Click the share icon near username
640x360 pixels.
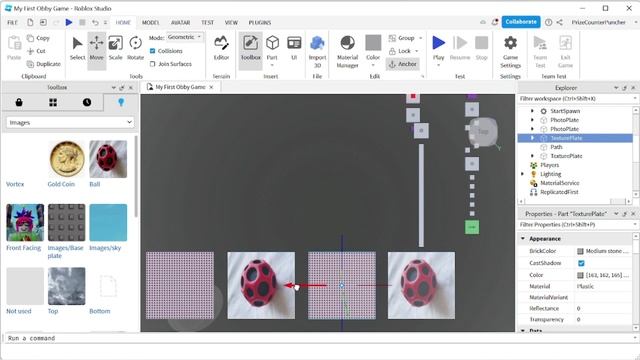(x=559, y=22)
